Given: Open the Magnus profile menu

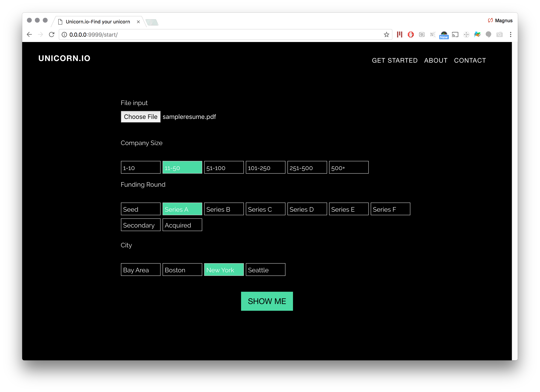Looking at the screenshot, I should (500, 21).
